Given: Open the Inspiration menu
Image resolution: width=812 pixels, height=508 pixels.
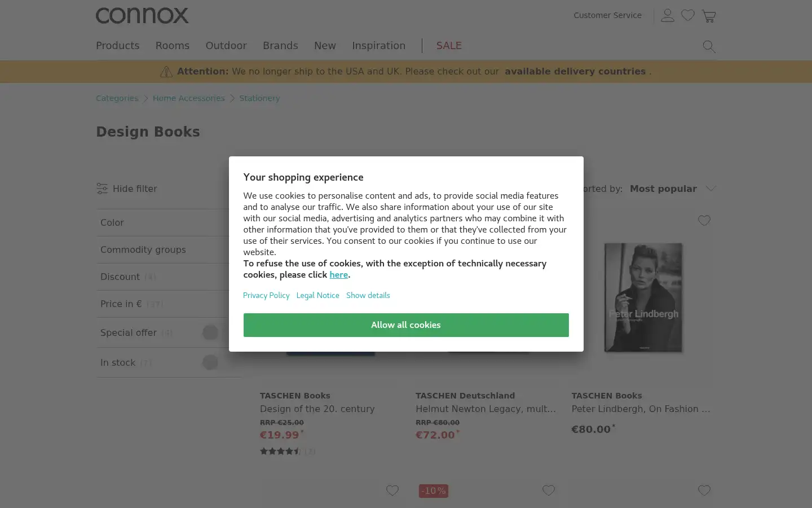Looking at the screenshot, I should 378,46.
